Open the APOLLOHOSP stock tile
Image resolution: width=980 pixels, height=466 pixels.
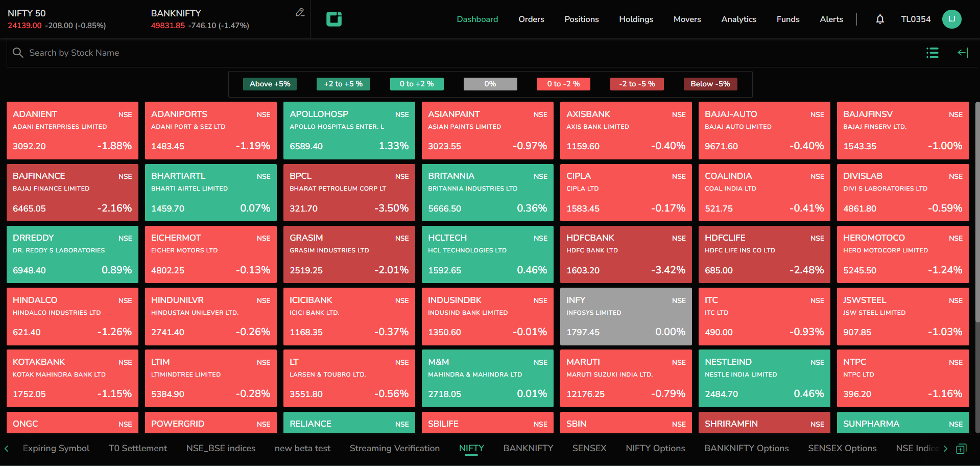[x=349, y=130]
